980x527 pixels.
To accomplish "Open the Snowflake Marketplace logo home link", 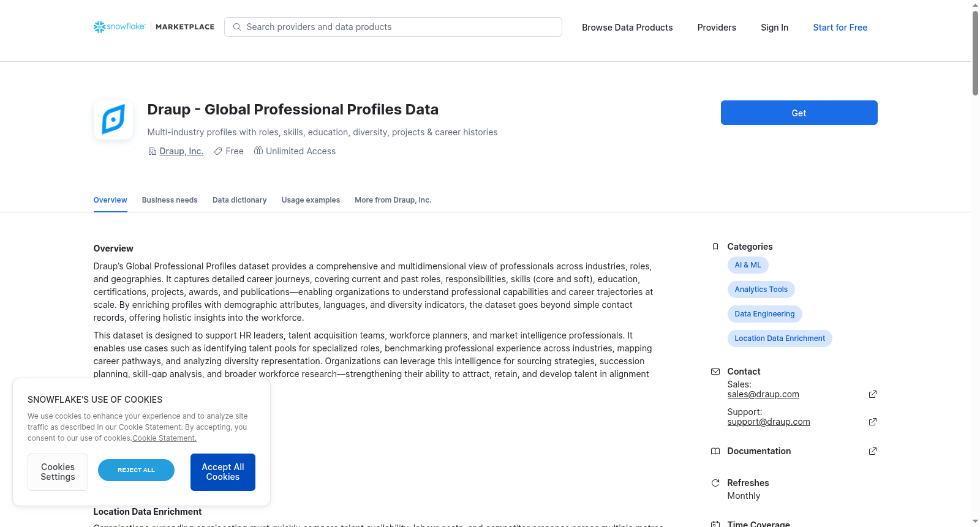I will coord(154,27).
